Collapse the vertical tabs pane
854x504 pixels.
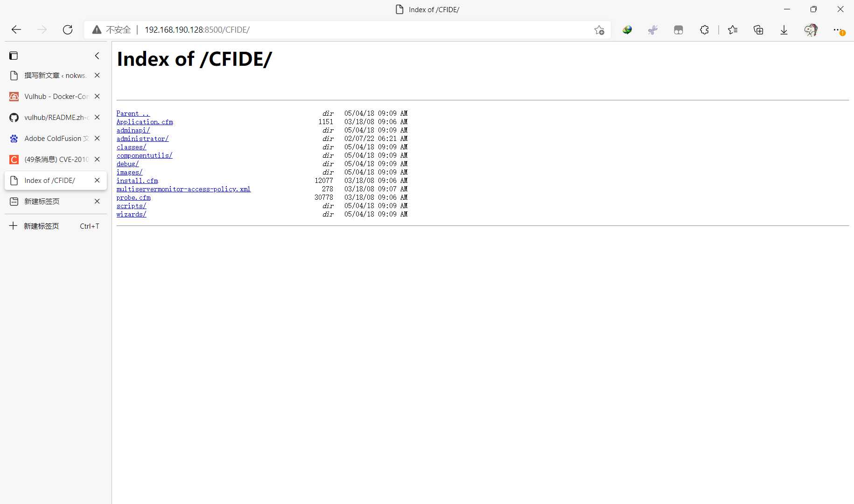pyautogui.click(x=97, y=56)
